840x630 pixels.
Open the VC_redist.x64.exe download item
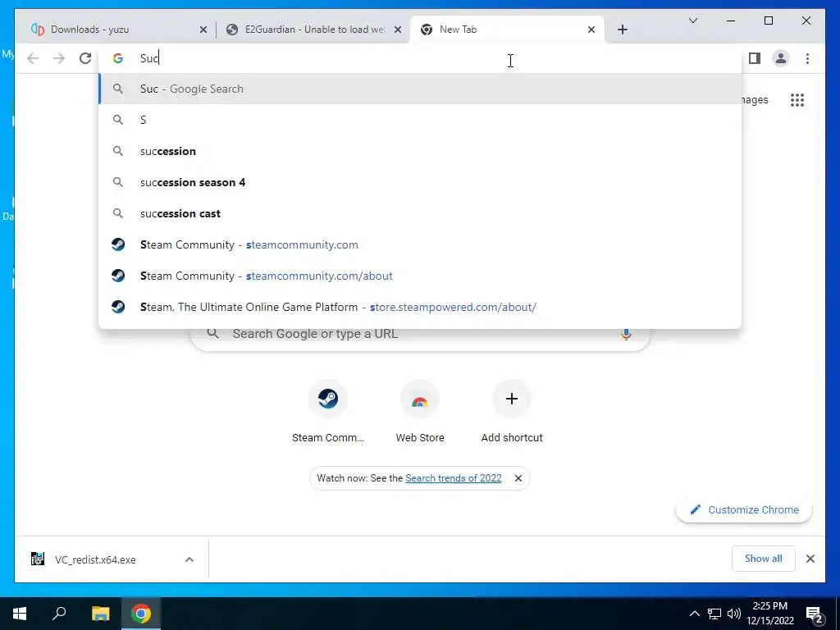point(95,559)
